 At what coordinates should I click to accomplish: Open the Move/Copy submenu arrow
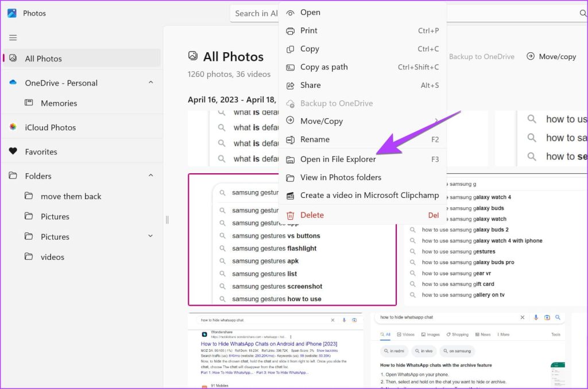pyautogui.click(x=436, y=120)
